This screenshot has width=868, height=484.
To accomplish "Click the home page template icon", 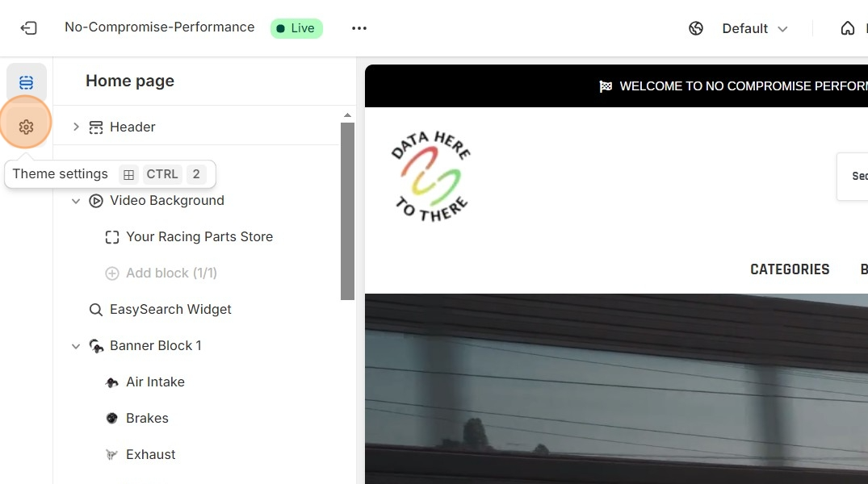I will tap(848, 28).
